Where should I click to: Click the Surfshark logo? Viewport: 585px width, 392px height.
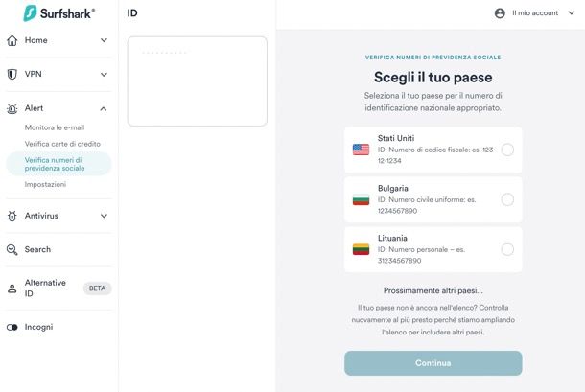click(58, 13)
